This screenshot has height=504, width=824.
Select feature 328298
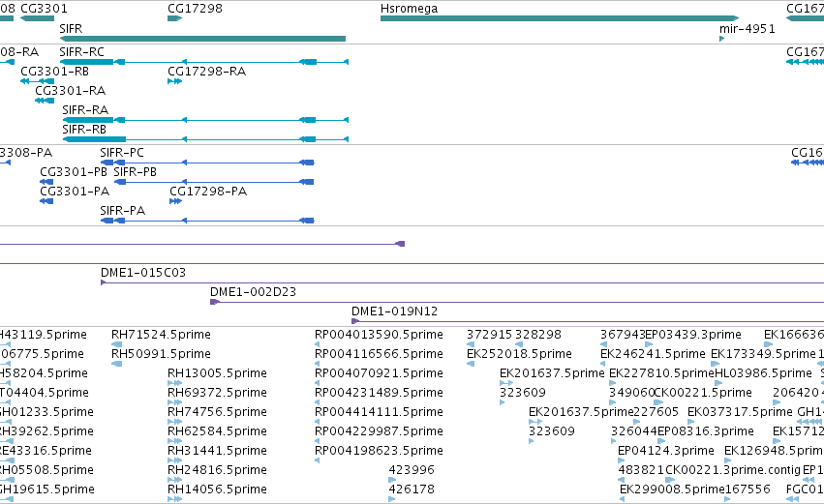(538, 335)
